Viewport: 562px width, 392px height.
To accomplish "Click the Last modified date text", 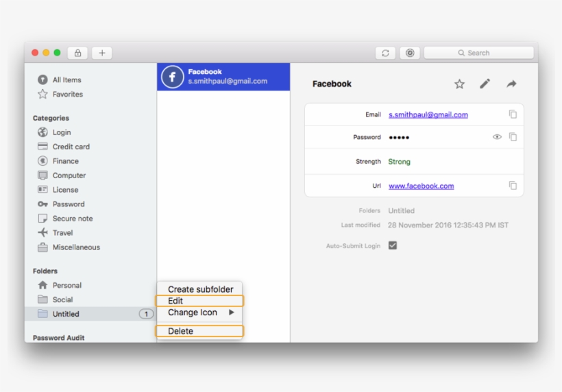I will (x=448, y=225).
